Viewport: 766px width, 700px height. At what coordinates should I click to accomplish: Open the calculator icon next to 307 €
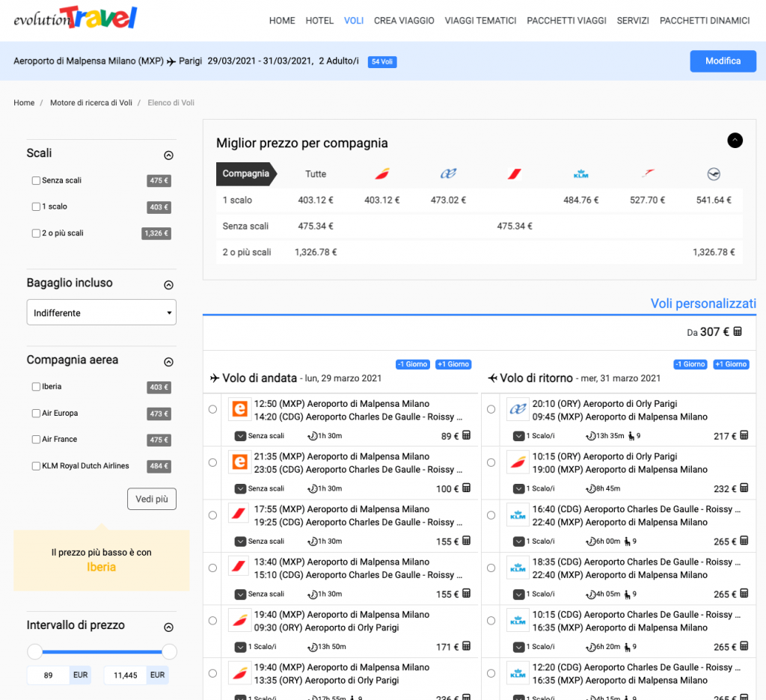pyautogui.click(x=738, y=331)
